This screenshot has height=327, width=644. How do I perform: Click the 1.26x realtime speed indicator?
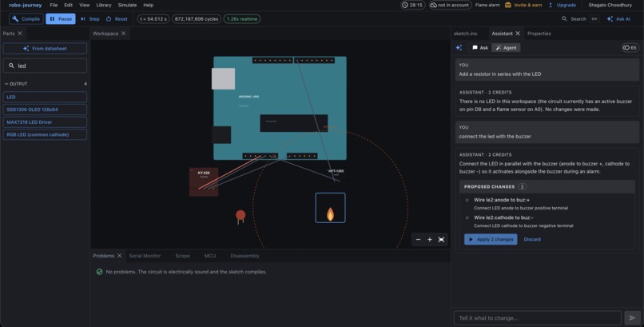click(242, 19)
